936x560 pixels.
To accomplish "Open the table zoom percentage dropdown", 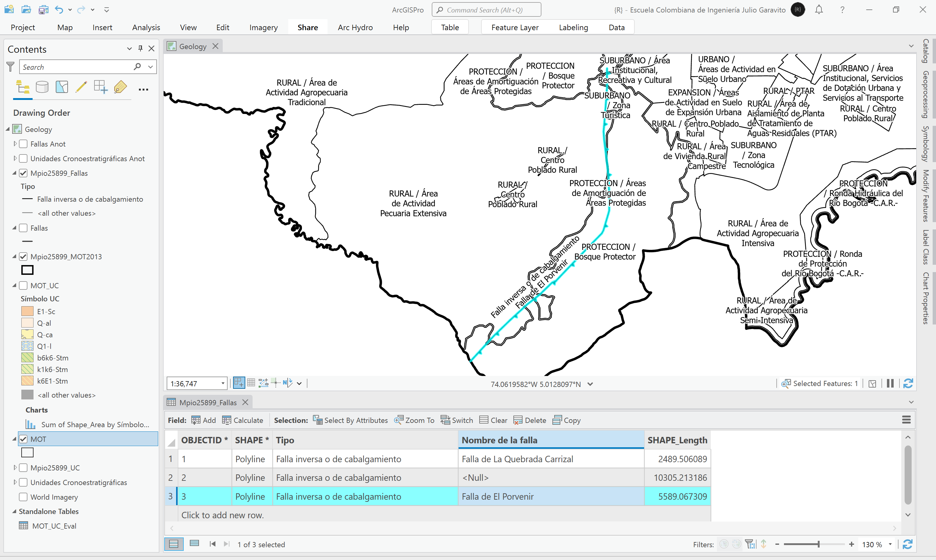I will [x=890, y=544].
